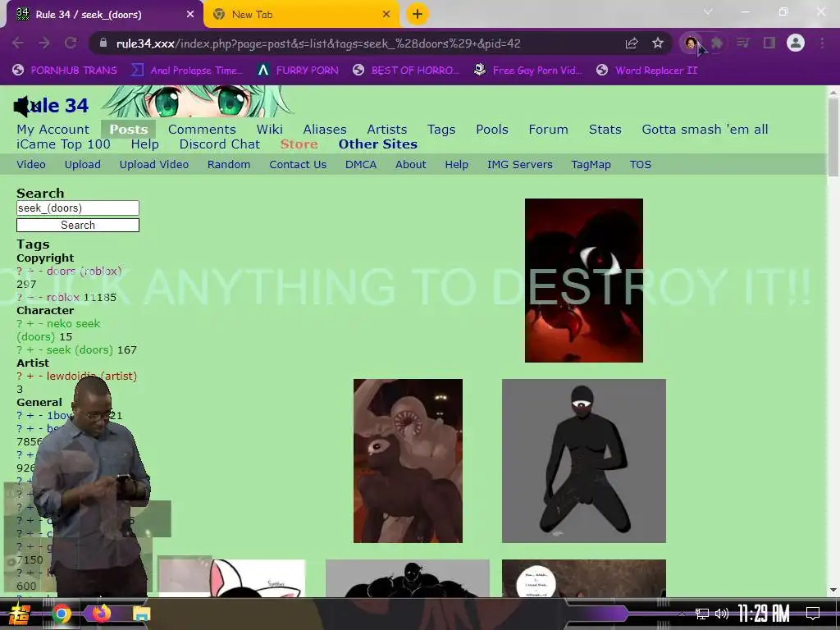Open the Artists page
The width and height of the screenshot is (840, 630).
click(x=387, y=129)
